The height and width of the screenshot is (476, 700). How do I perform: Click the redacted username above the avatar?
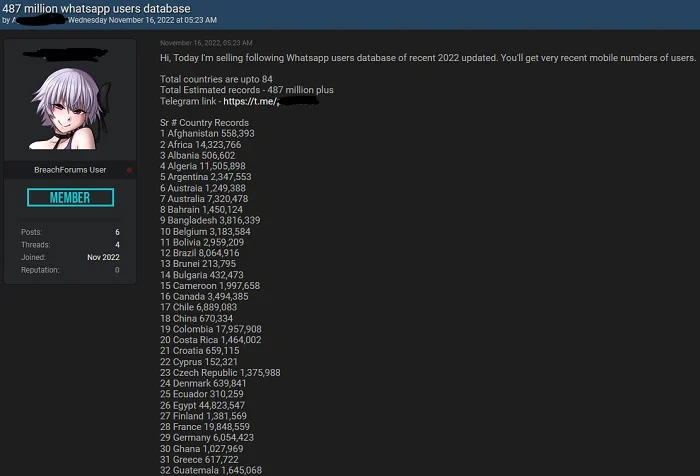(x=70, y=50)
